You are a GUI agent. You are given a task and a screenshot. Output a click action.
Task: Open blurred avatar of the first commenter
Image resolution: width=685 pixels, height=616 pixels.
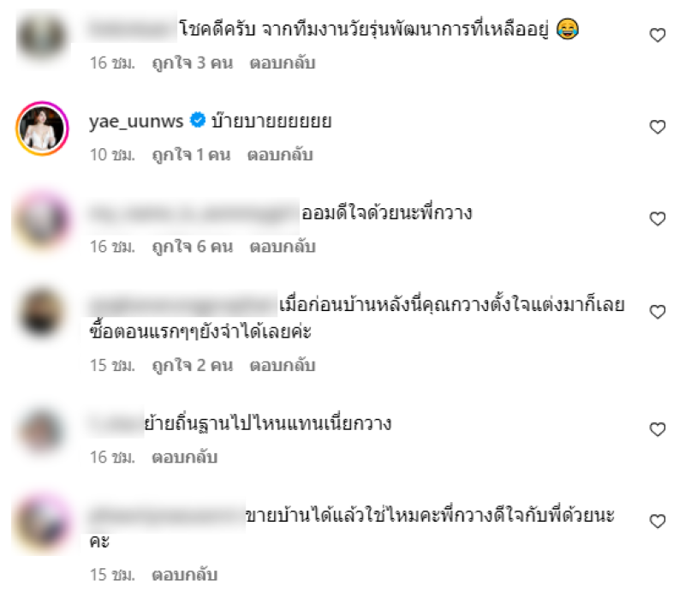coord(42,36)
